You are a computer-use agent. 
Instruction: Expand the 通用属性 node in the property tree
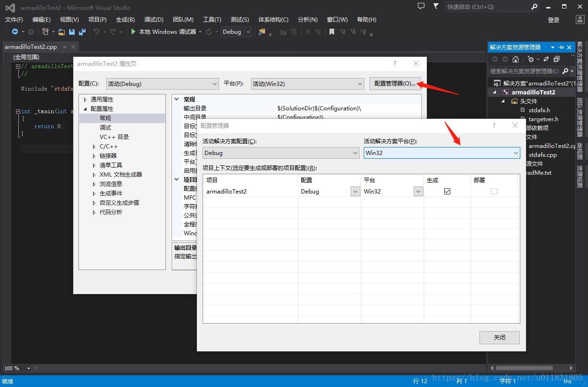click(x=85, y=100)
